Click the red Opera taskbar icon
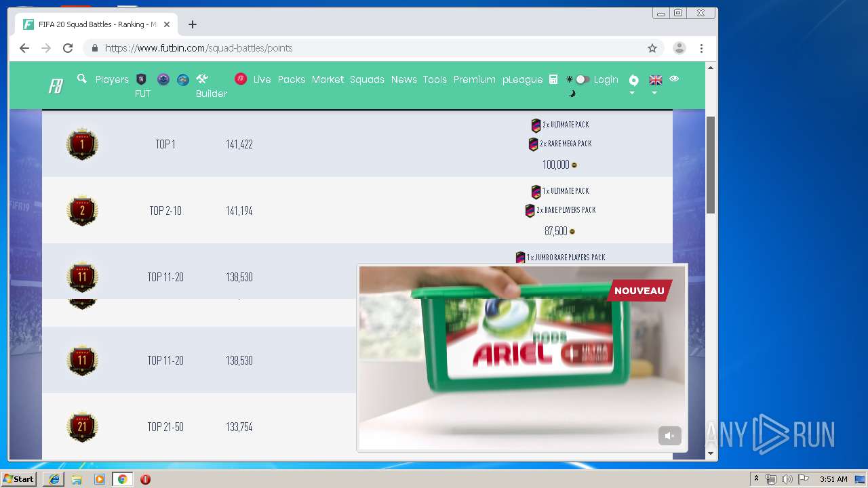 (145, 479)
